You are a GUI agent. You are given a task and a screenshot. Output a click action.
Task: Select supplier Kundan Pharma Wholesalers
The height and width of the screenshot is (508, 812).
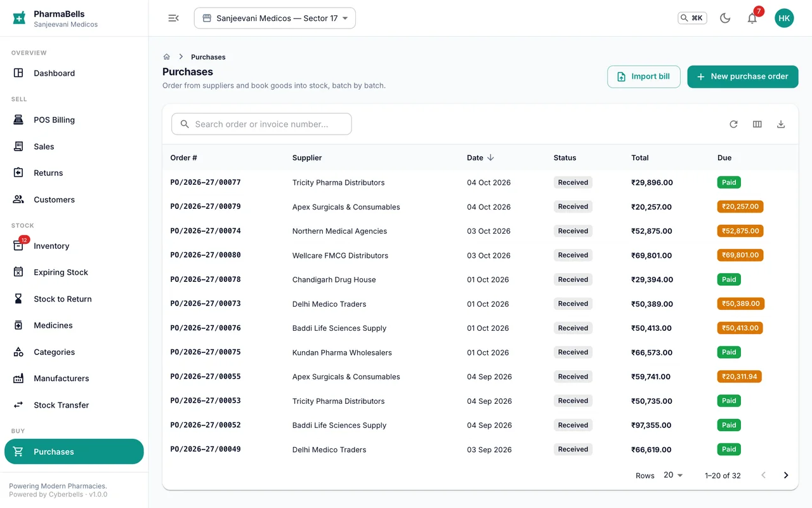(x=342, y=352)
